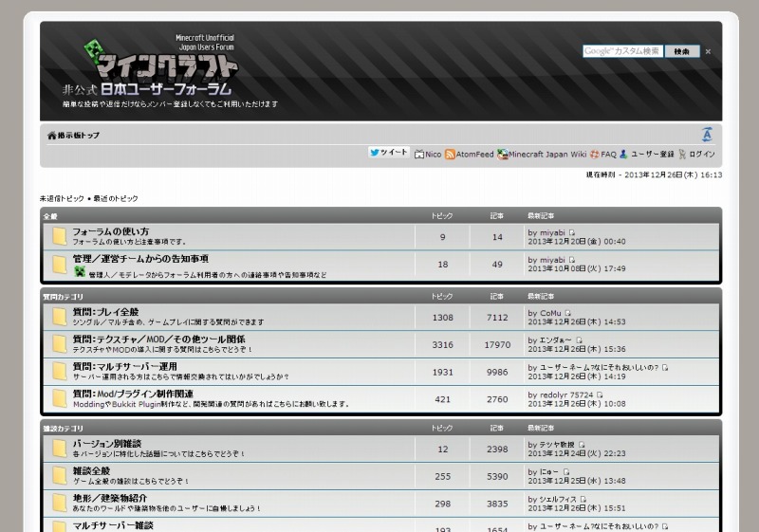The width and height of the screenshot is (759, 532).
Task: Open the 未返信トピック link
Action: click(62, 198)
